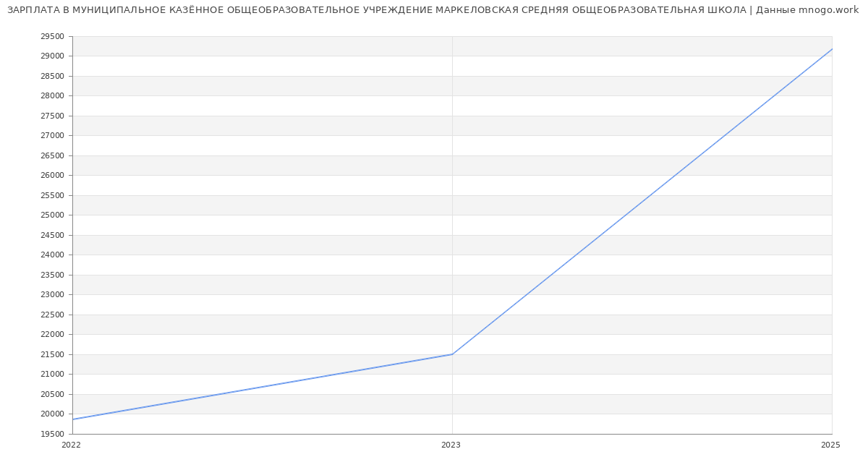The image size is (868, 470).
Task: Click the 26500 y-axis label
Action: tap(53, 155)
